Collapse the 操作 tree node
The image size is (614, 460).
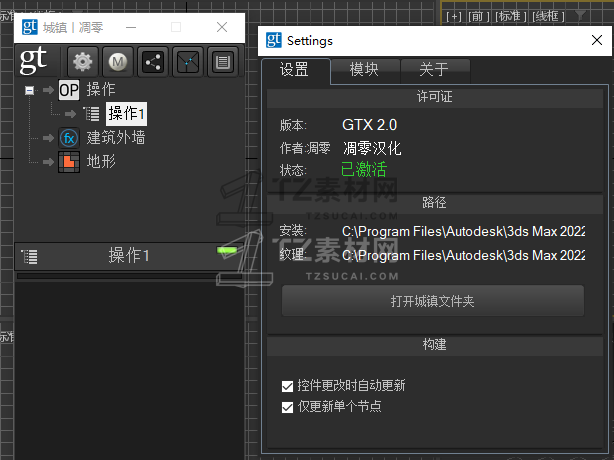(x=29, y=90)
